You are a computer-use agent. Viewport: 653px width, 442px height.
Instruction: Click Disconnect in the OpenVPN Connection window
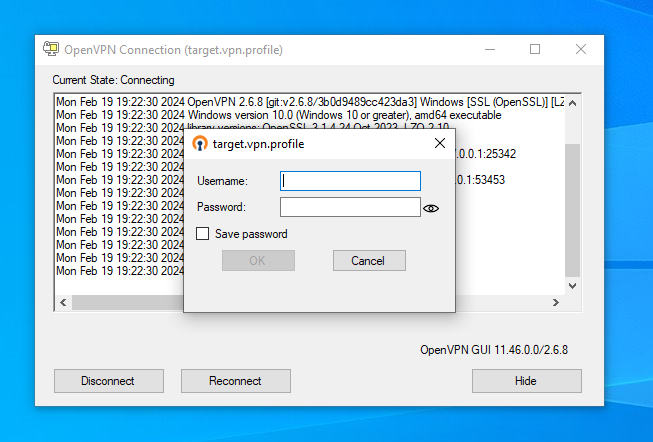click(x=109, y=381)
